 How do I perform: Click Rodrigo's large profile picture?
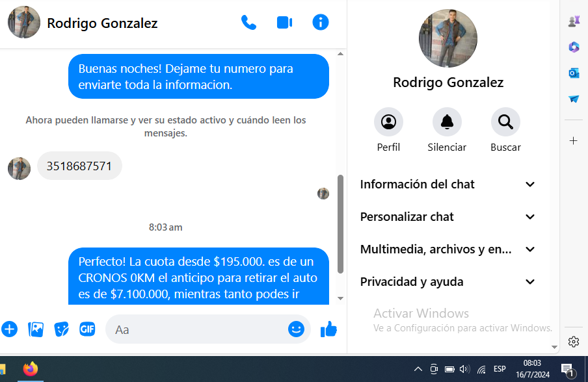(448, 38)
